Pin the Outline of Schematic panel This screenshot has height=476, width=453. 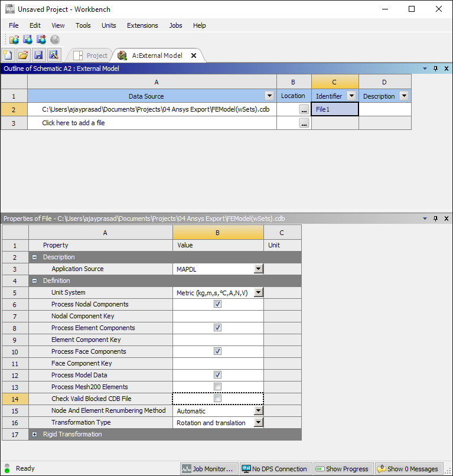pyautogui.click(x=435, y=69)
